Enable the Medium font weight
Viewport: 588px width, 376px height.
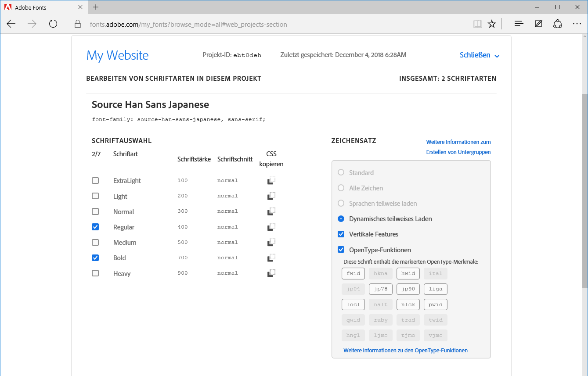(x=95, y=242)
